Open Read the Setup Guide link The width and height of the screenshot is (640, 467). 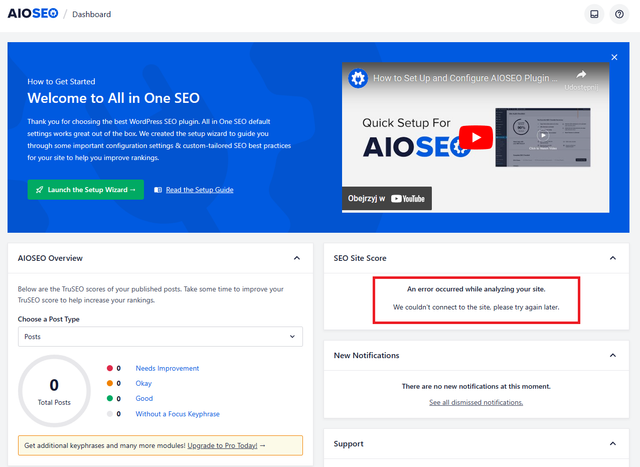click(200, 190)
